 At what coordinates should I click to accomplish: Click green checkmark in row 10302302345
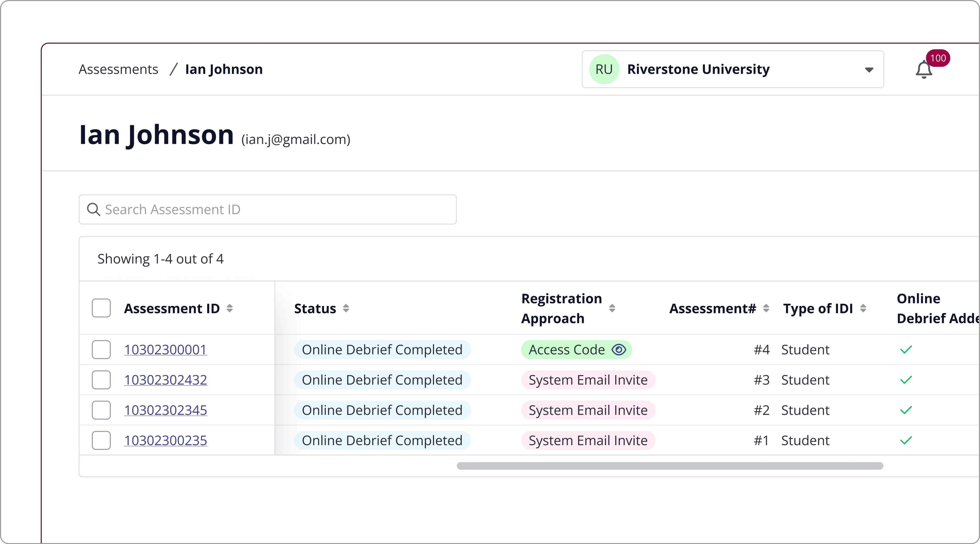pyautogui.click(x=906, y=410)
